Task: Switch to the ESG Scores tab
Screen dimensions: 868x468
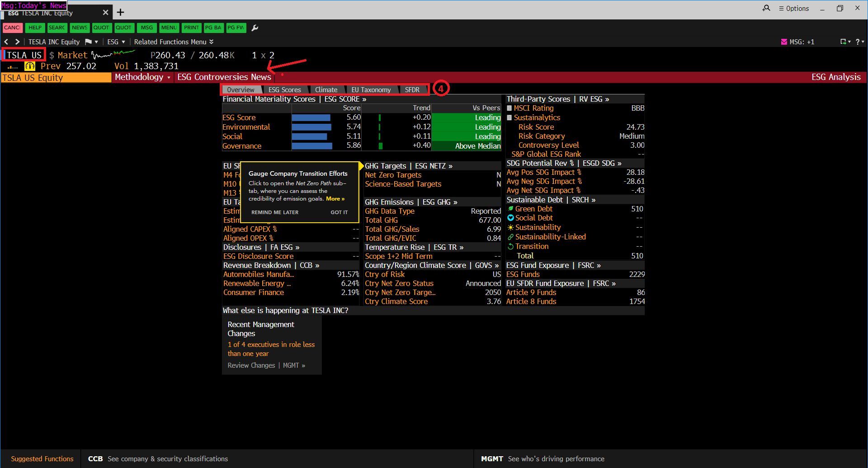Action: coord(285,90)
